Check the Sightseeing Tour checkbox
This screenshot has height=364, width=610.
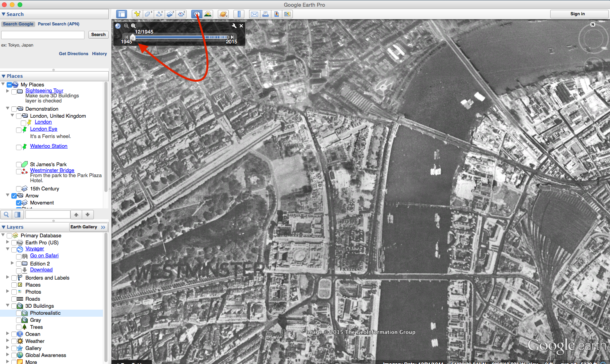[x=14, y=91]
